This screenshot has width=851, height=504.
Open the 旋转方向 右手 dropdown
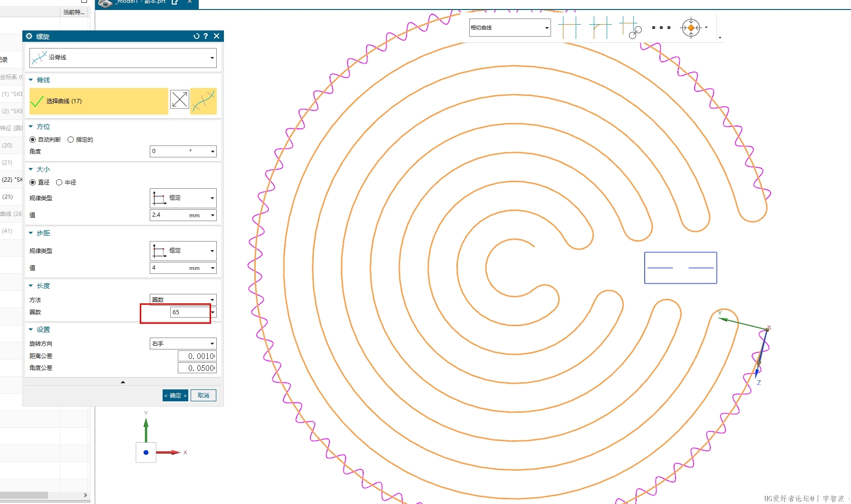(183, 343)
